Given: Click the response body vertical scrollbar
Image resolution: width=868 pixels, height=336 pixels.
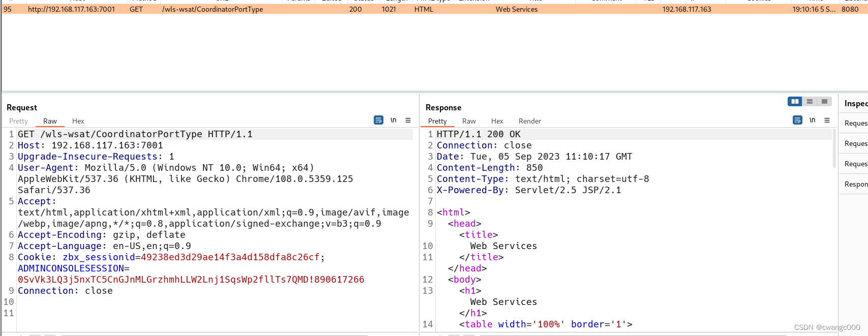Looking at the screenshot, I should coord(834,148).
